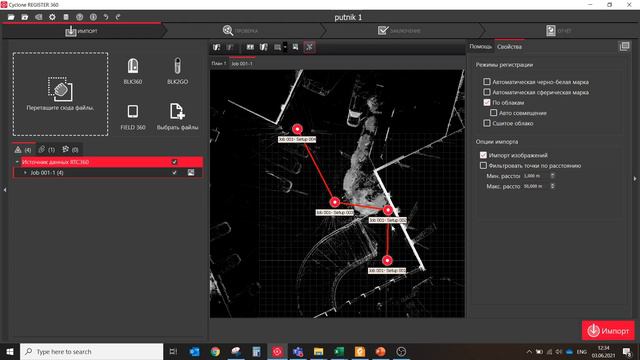The height and width of the screenshot is (360, 640).
Task: Redo with the right curved arrow
Action: [x=118, y=17]
